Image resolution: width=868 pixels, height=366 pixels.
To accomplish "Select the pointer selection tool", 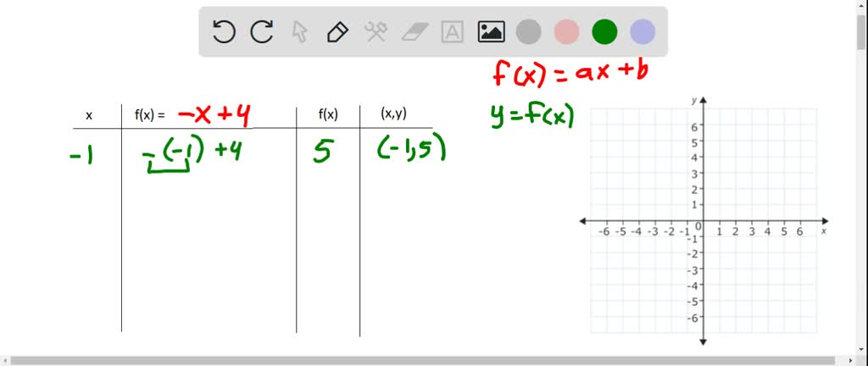I will pos(299,32).
